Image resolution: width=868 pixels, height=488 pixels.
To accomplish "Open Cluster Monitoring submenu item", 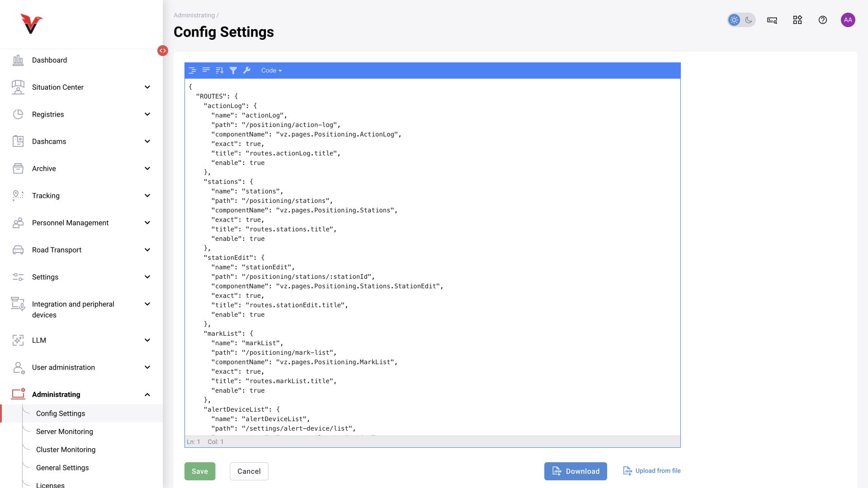I will (66, 450).
